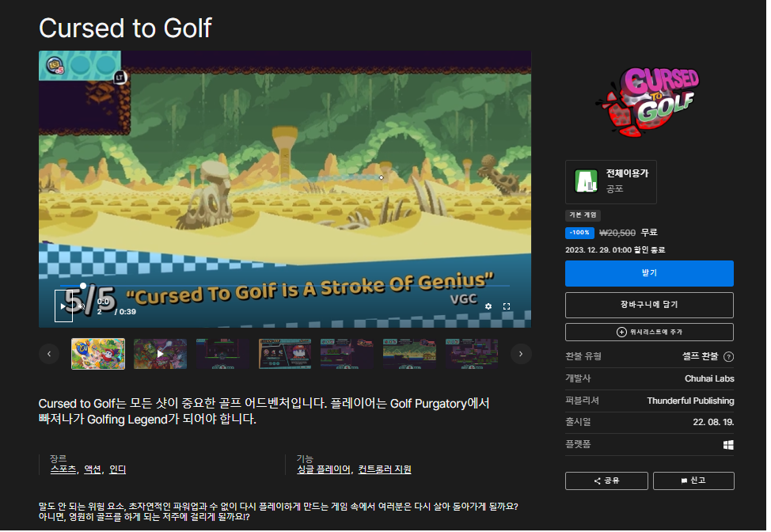Open the 인디 genre link
This screenshot has width=771, height=532.
click(117, 469)
